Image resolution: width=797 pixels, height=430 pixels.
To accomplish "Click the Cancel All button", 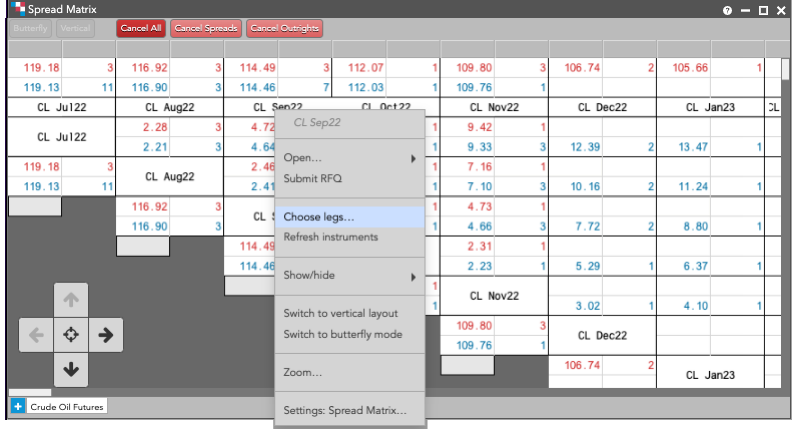I will tap(141, 28).
